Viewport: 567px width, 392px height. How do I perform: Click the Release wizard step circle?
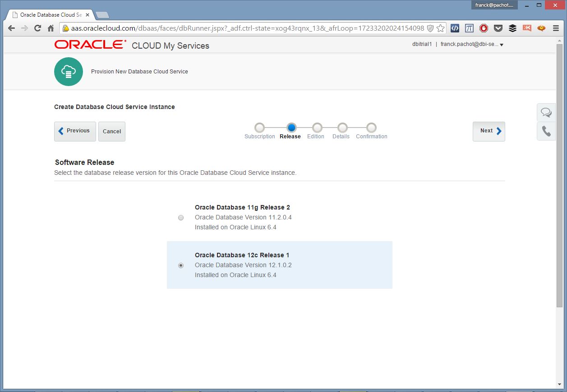[x=291, y=128]
